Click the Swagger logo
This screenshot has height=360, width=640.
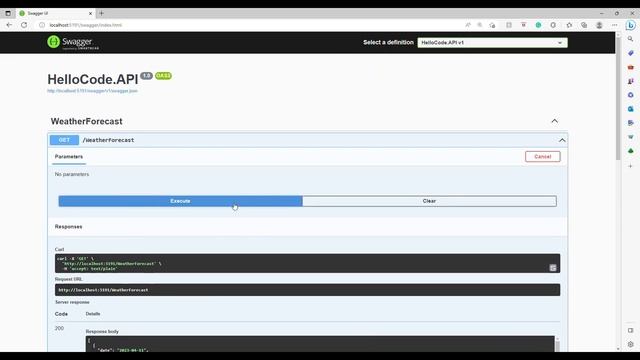point(73,42)
